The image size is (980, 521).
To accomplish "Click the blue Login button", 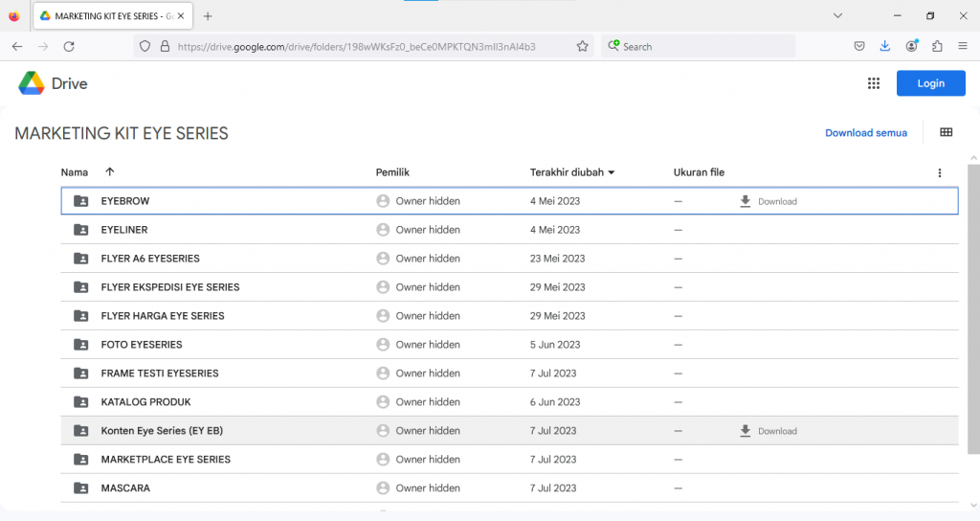I will [930, 83].
